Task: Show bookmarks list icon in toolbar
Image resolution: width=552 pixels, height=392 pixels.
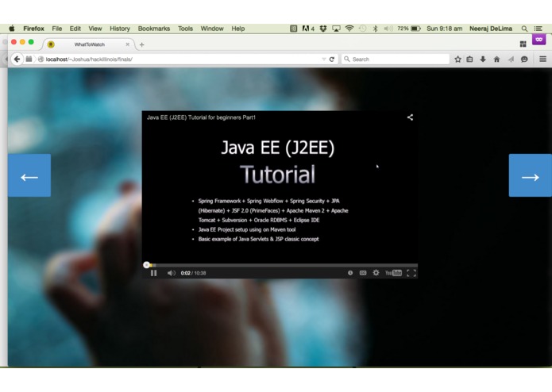Action: point(469,59)
